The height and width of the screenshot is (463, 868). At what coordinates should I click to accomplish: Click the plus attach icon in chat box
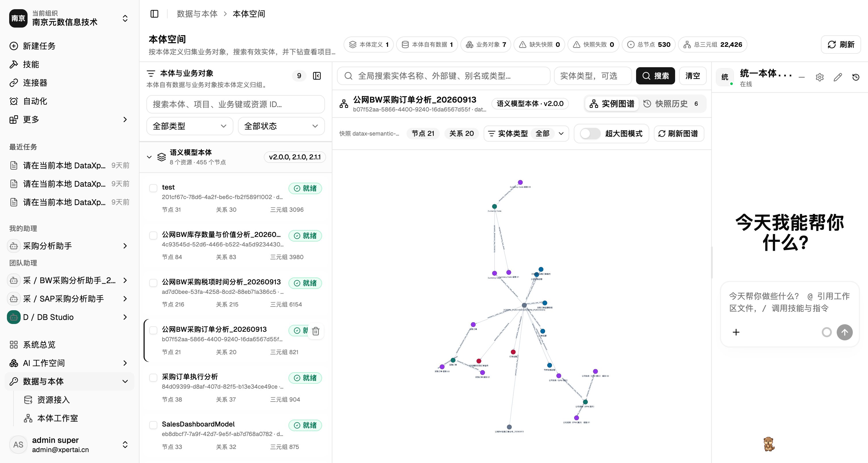[736, 332]
